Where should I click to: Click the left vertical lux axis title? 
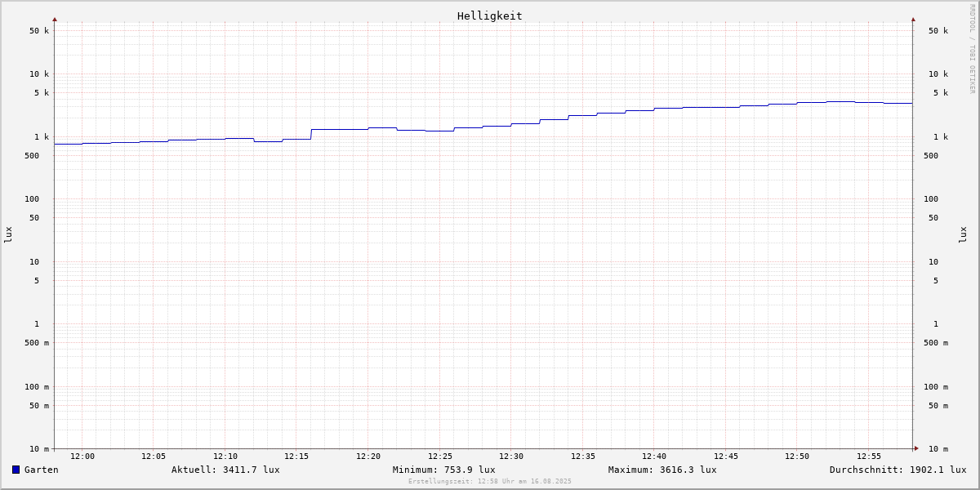(x=8, y=234)
